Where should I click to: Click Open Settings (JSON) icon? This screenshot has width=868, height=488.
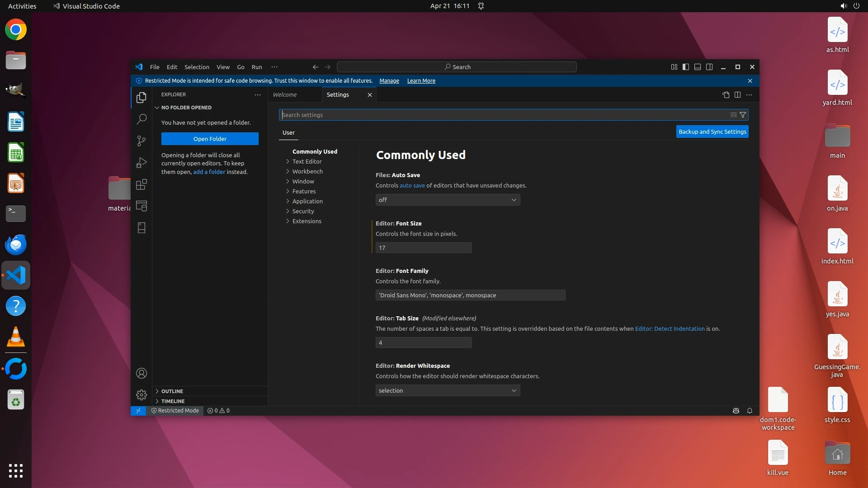coord(726,94)
